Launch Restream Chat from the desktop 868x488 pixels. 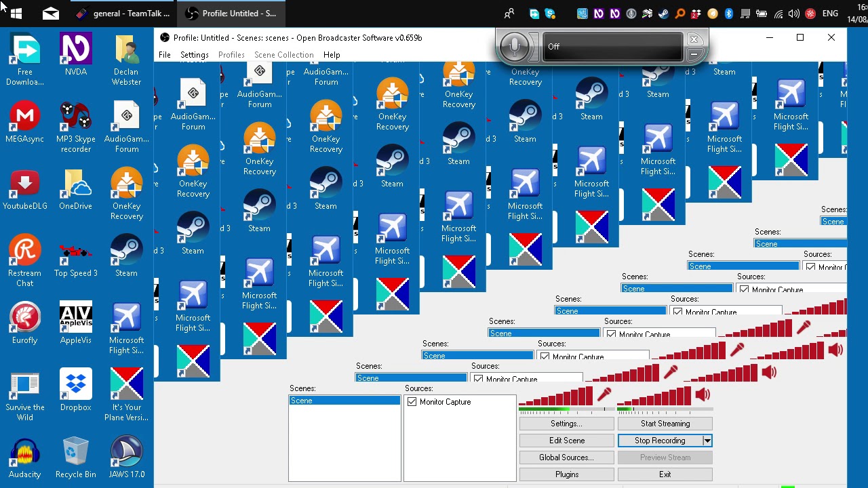point(25,262)
